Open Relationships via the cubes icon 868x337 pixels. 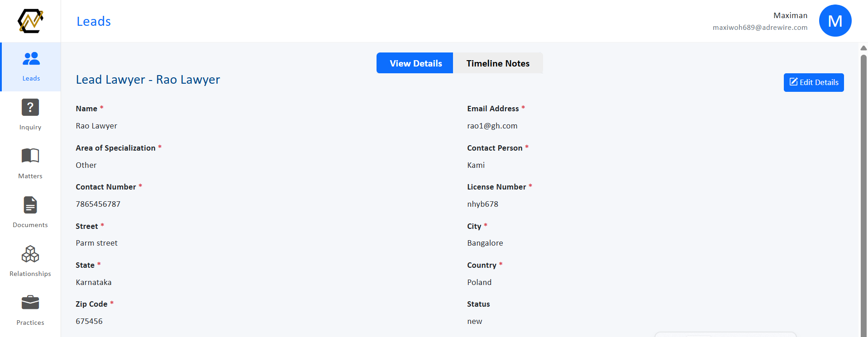(30, 254)
